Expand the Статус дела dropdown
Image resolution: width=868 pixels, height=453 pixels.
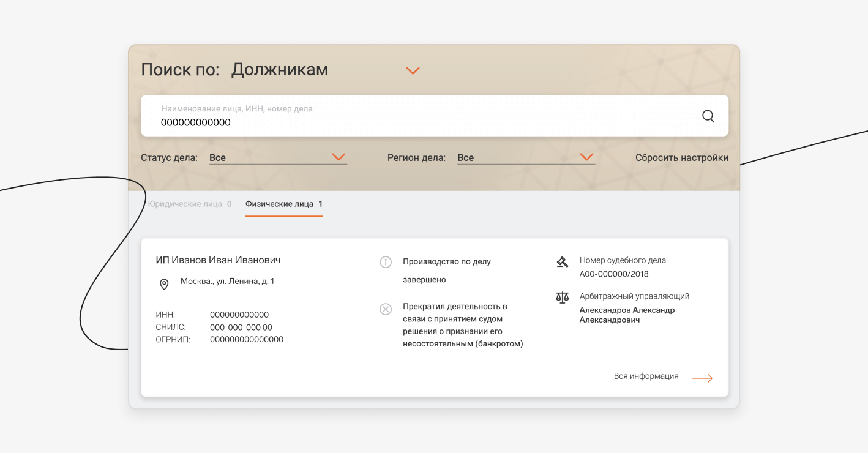279,157
